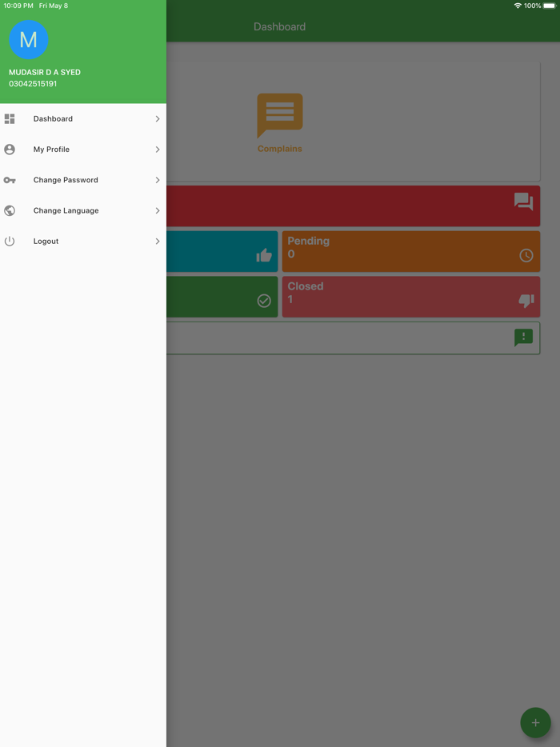Viewport: 560px width, 747px height.
Task: Click the Wi-Fi status icon
Action: point(518,6)
